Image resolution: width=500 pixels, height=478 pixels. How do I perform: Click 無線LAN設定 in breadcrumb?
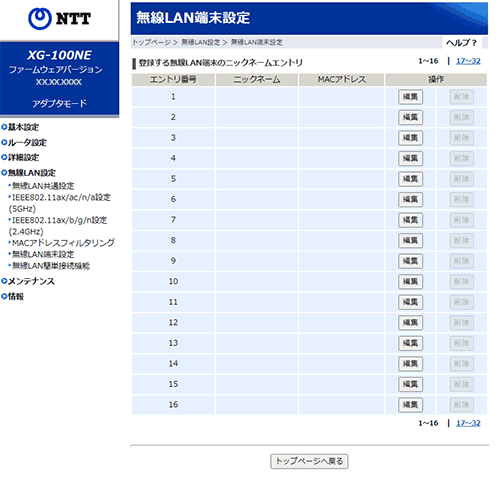201,42
